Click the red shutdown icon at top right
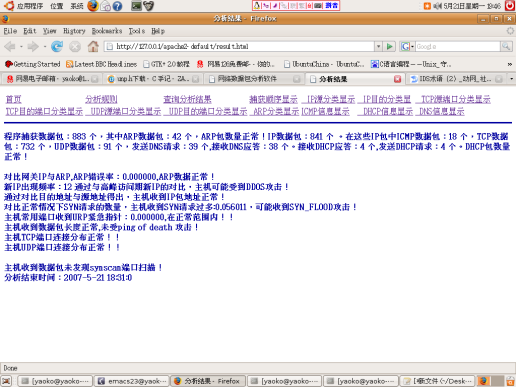 coord(510,6)
